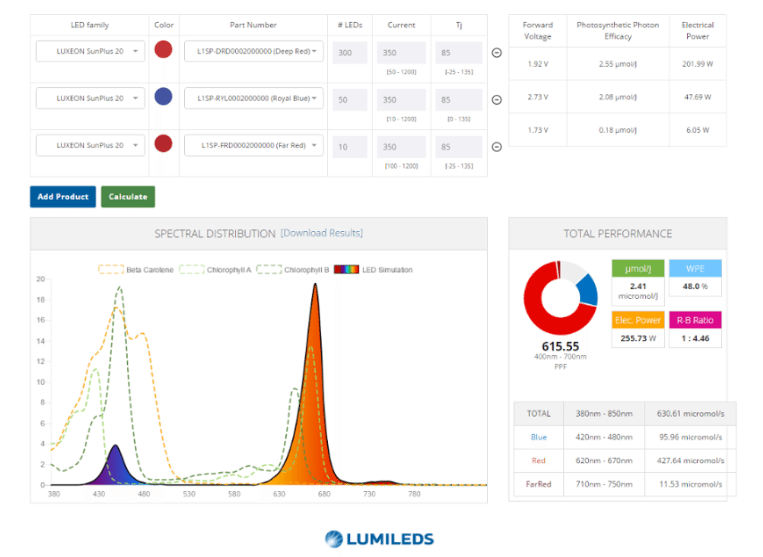This screenshot has height=557, width=763.
Task: Toggle Chlorophyll A legend series
Action: [215, 270]
